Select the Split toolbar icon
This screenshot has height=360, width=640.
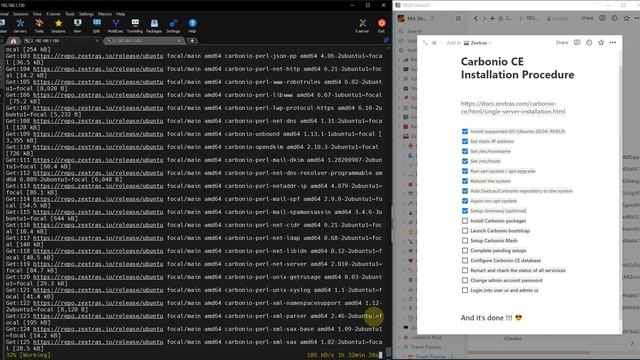pos(96,26)
